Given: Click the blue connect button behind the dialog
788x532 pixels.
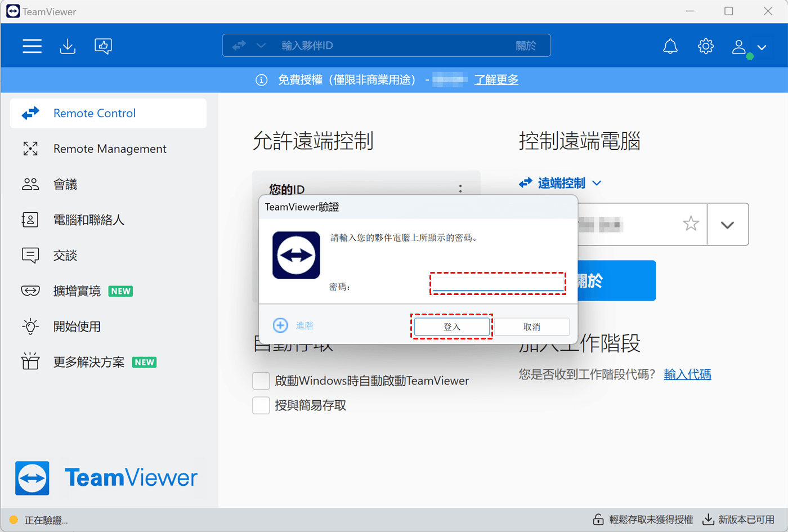Looking at the screenshot, I should (617, 280).
